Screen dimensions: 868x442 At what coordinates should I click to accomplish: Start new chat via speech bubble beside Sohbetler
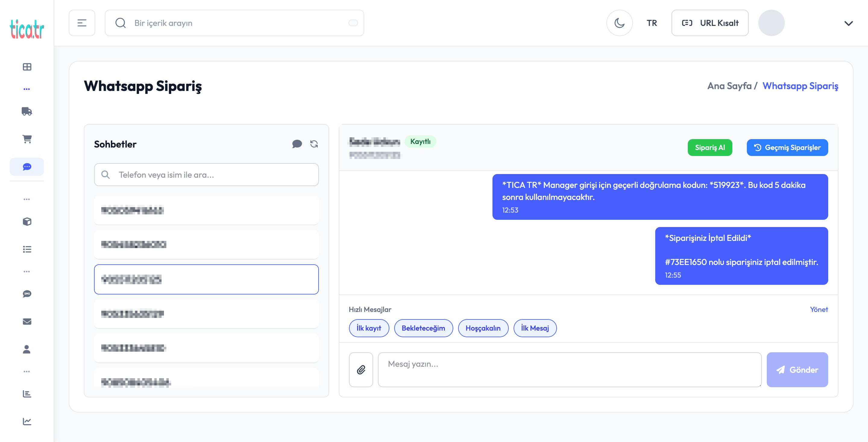coord(297,144)
